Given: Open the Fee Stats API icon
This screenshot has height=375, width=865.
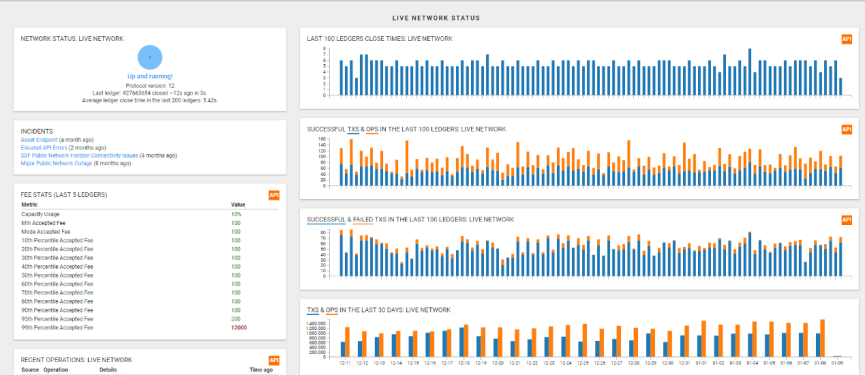Looking at the screenshot, I should (274, 195).
